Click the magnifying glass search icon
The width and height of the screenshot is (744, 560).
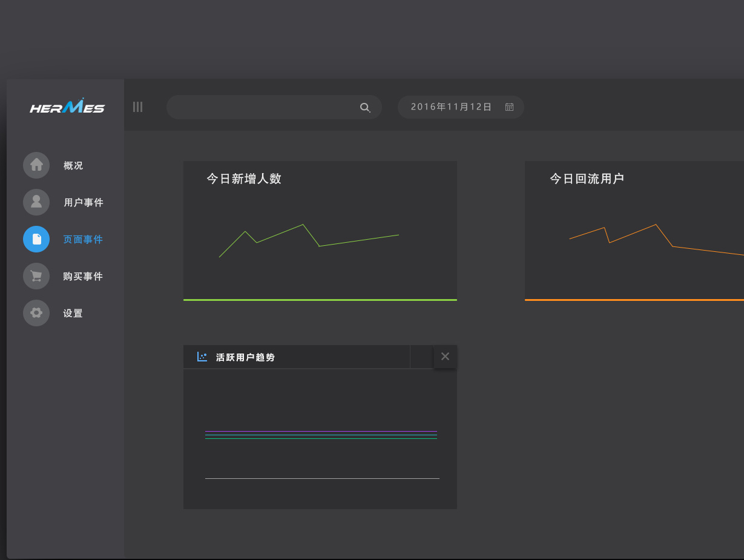pos(365,107)
